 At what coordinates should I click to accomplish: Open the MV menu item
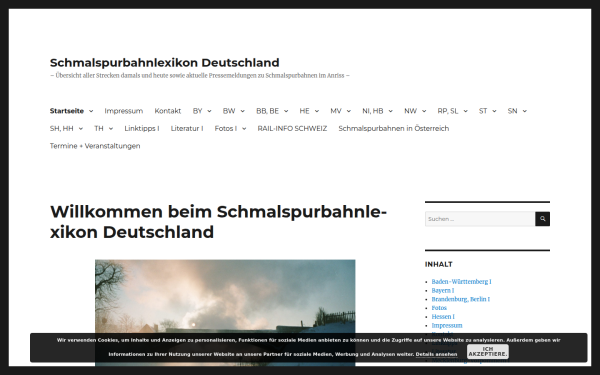(x=336, y=111)
